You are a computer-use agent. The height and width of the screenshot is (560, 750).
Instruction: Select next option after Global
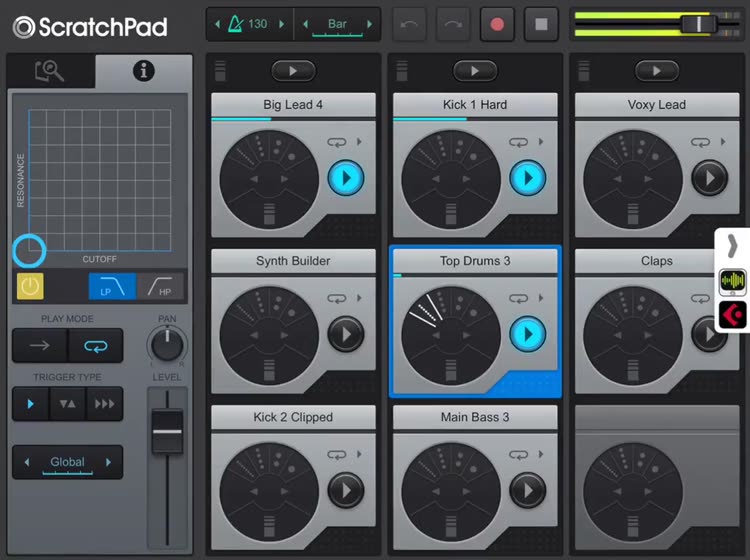[x=109, y=462]
